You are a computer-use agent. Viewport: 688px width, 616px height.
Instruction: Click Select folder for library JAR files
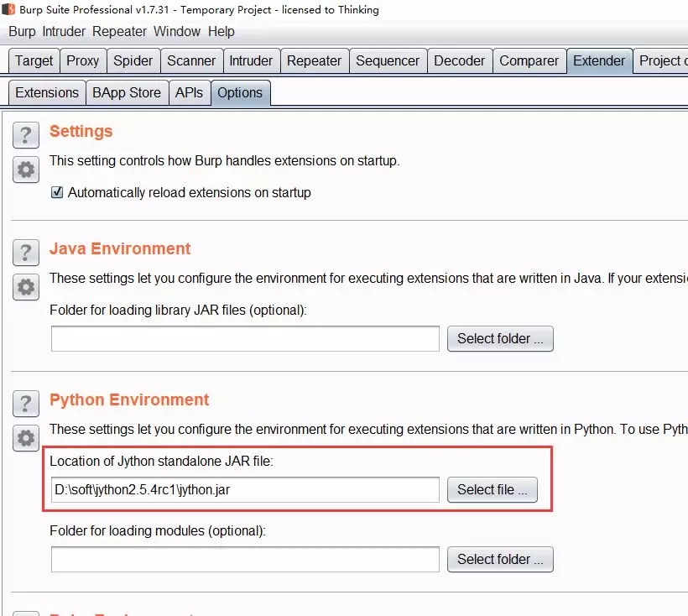500,339
